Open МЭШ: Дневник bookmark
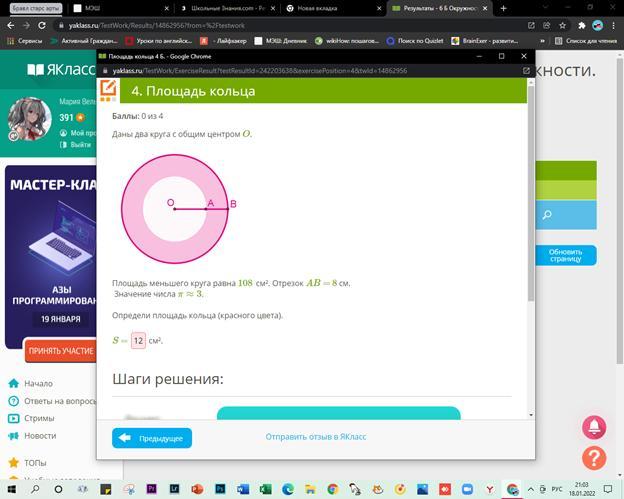The height and width of the screenshot is (499, 624). point(281,41)
